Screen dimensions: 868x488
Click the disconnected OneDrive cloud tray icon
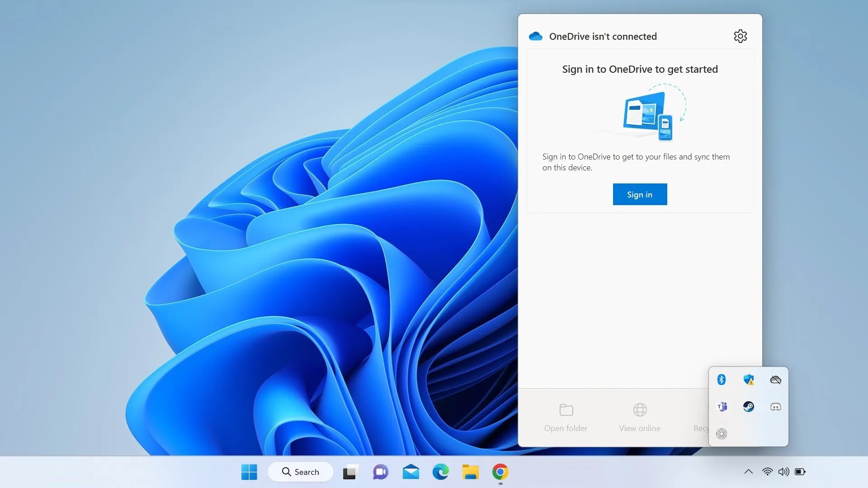point(775,380)
